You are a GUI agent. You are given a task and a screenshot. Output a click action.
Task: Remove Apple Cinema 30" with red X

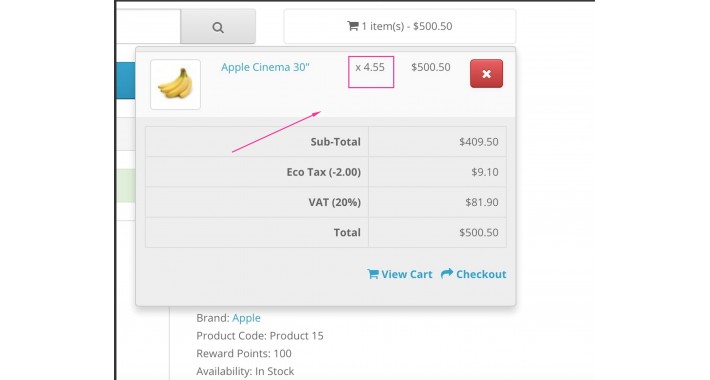tap(486, 73)
